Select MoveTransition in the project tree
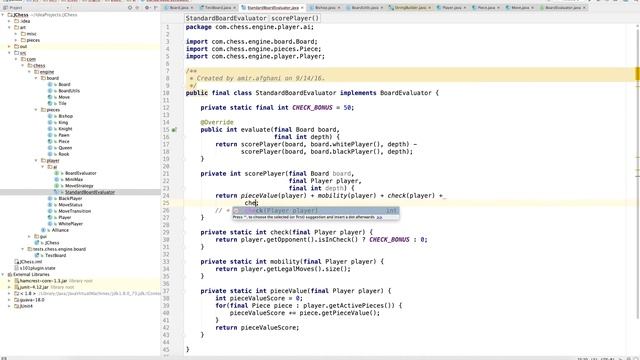 [75, 211]
